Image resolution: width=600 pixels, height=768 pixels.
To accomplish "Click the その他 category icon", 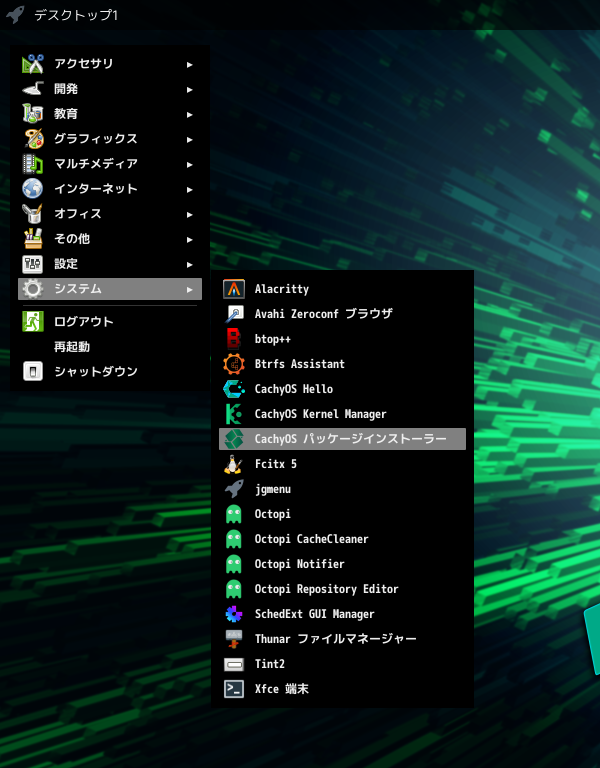I will (33, 239).
